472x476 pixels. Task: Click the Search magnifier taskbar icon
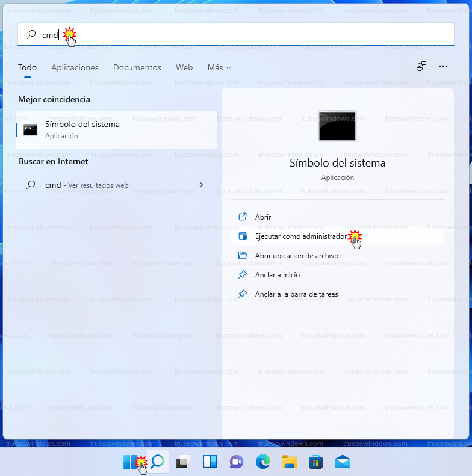(157, 462)
